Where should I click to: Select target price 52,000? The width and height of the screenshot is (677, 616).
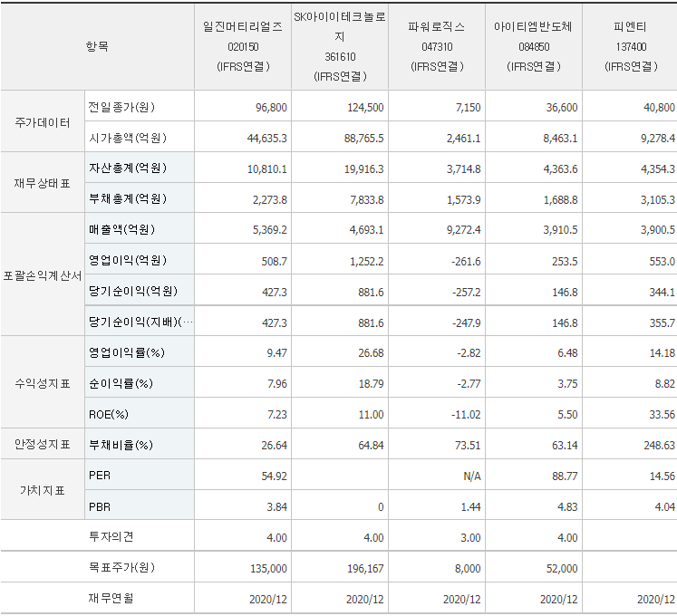(x=562, y=569)
